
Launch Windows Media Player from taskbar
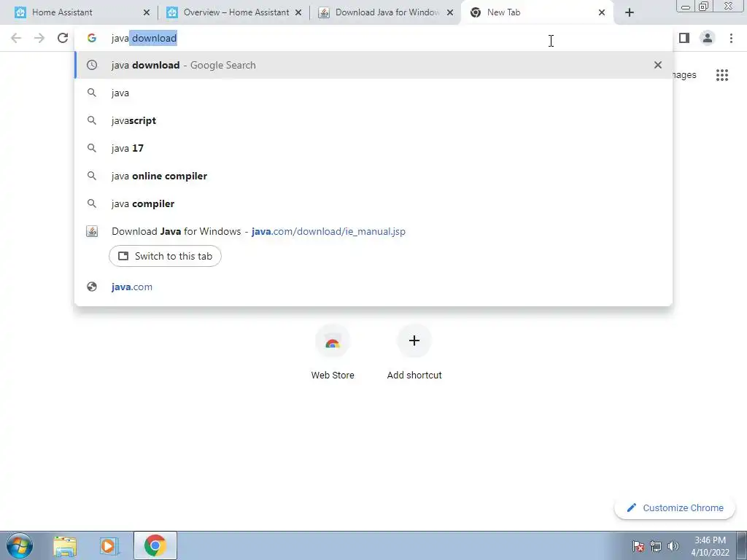(x=109, y=545)
